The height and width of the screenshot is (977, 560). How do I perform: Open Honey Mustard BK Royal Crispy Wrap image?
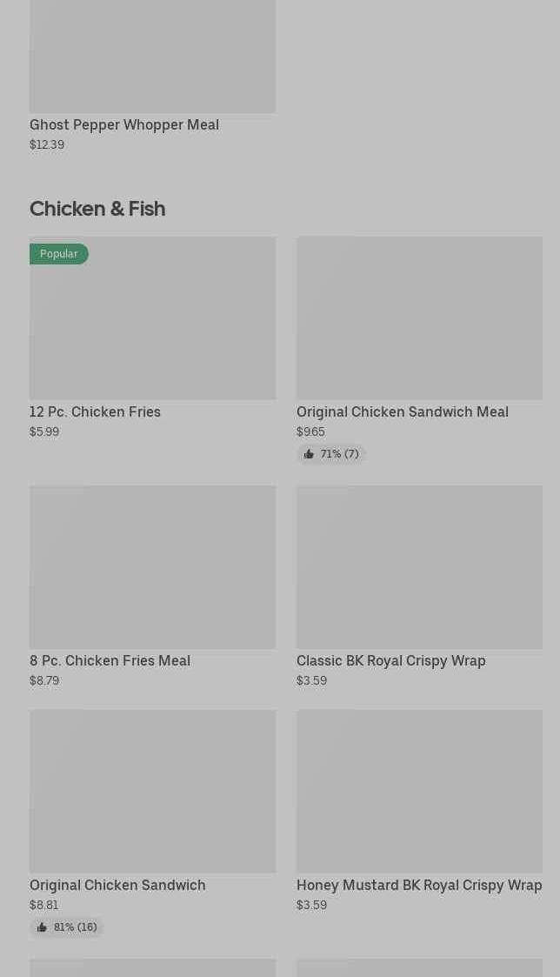tap(419, 792)
